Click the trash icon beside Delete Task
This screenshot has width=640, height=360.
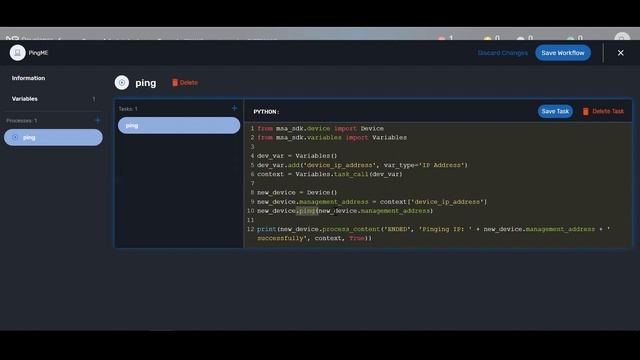point(586,111)
